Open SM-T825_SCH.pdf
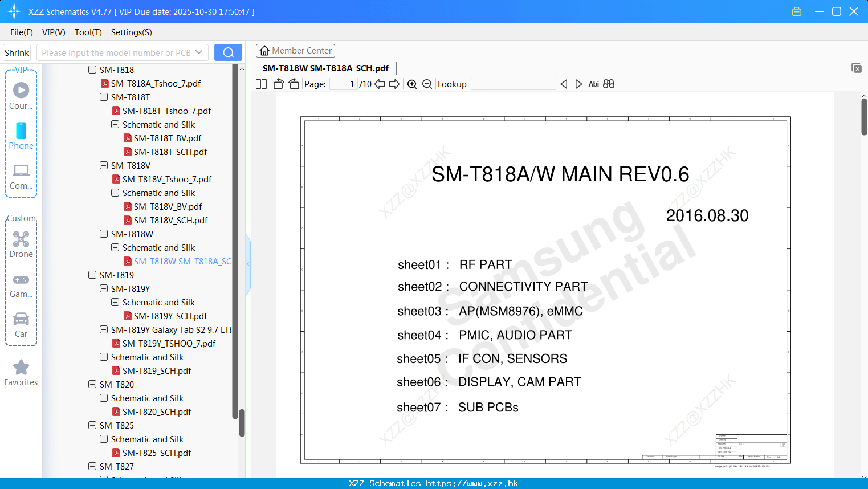This screenshot has width=868, height=489. pyautogui.click(x=152, y=453)
